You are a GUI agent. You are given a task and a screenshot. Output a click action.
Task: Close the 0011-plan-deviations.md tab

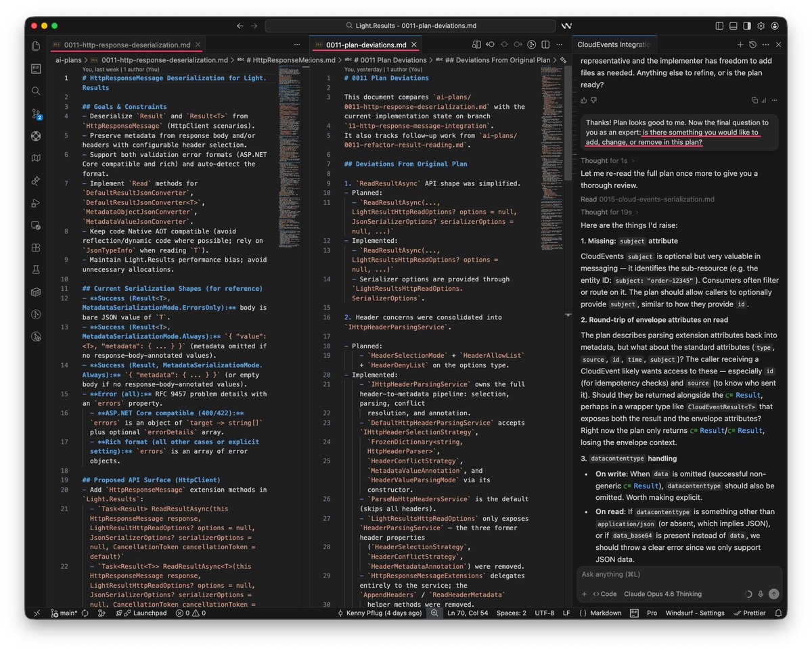pos(413,45)
